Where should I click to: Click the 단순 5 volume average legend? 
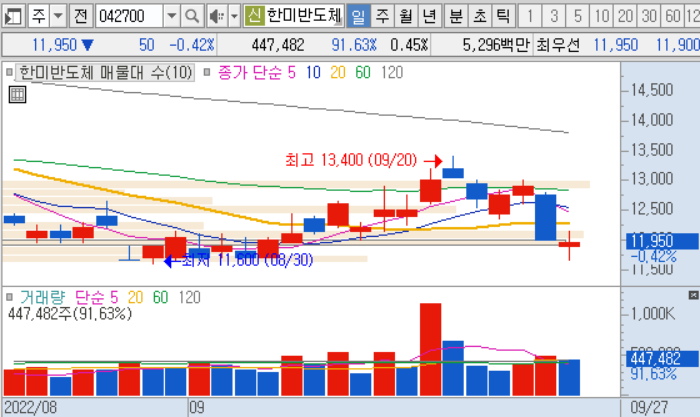point(96,297)
